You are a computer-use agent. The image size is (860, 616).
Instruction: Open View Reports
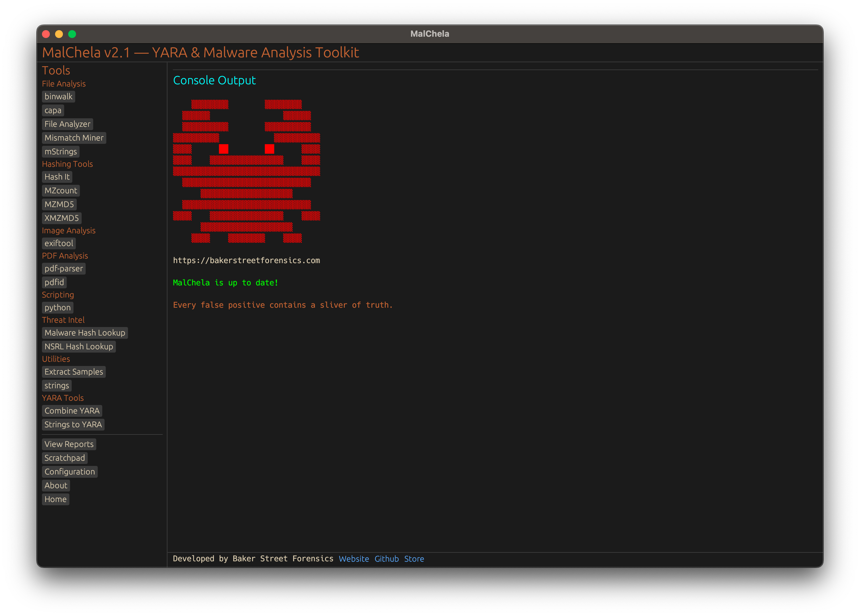(x=69, y=444)
